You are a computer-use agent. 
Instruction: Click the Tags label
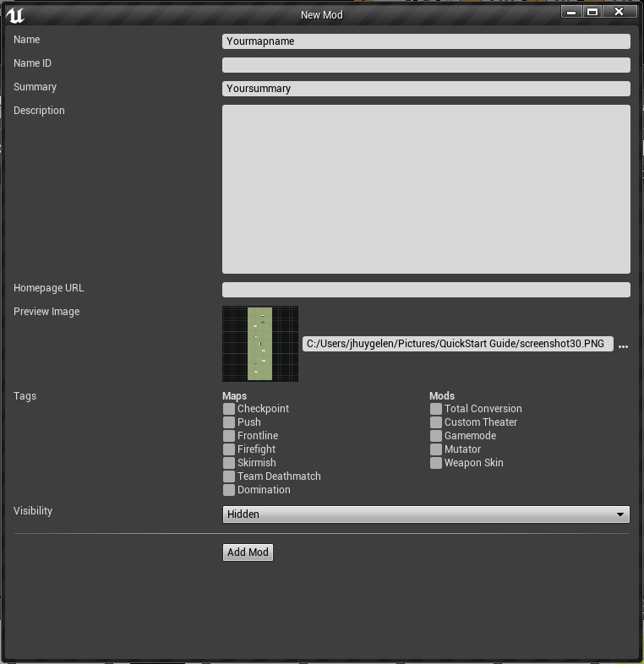[25, 396]
